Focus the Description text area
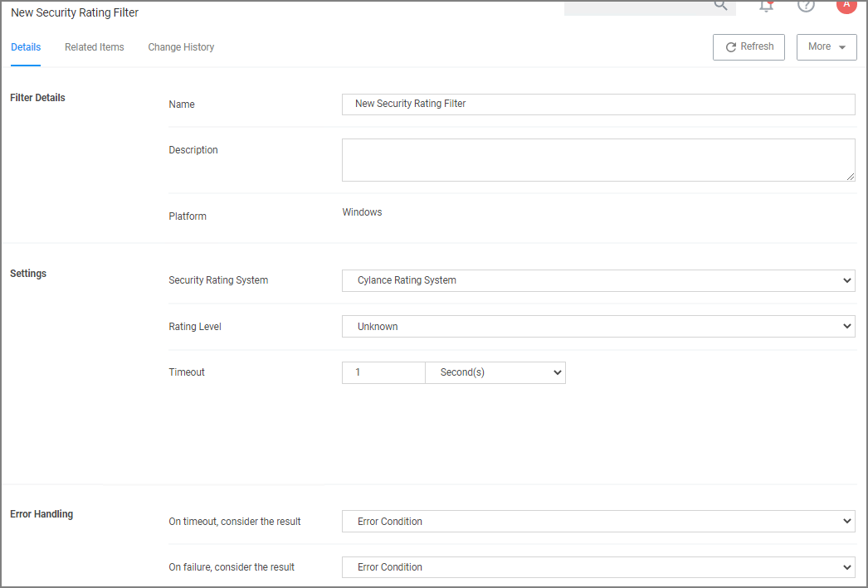Screen dimensions: 868x588 (597, 160)
